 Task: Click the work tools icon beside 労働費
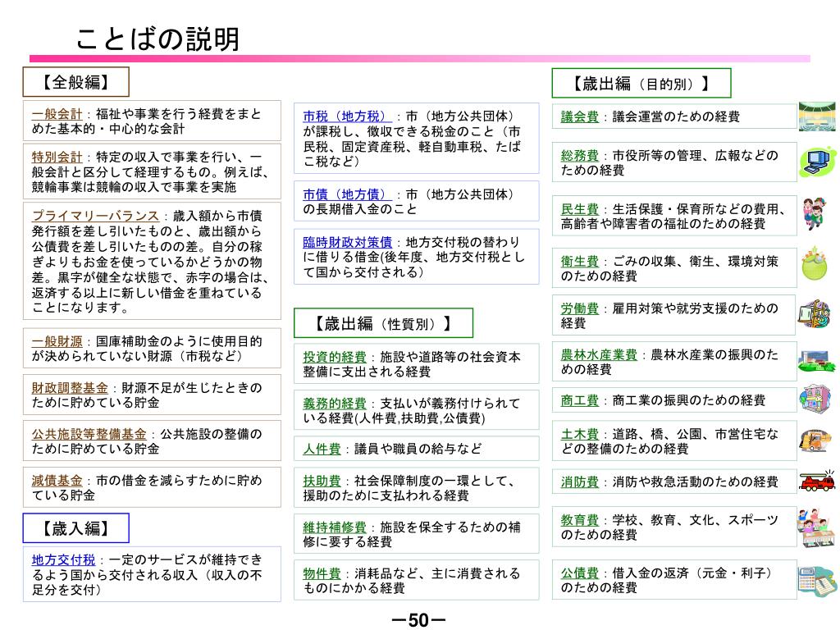815,314
